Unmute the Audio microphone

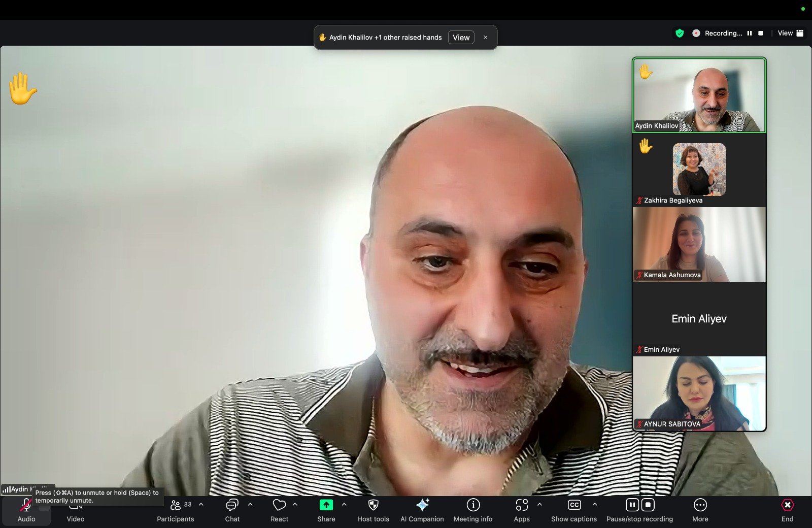pos(26,510)
